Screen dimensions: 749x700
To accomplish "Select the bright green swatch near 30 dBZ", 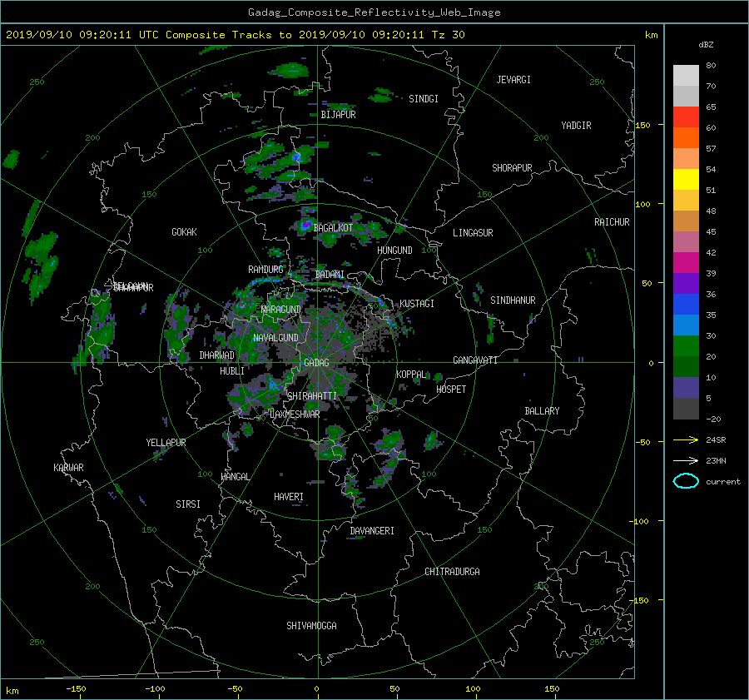I will coord(686,346).
